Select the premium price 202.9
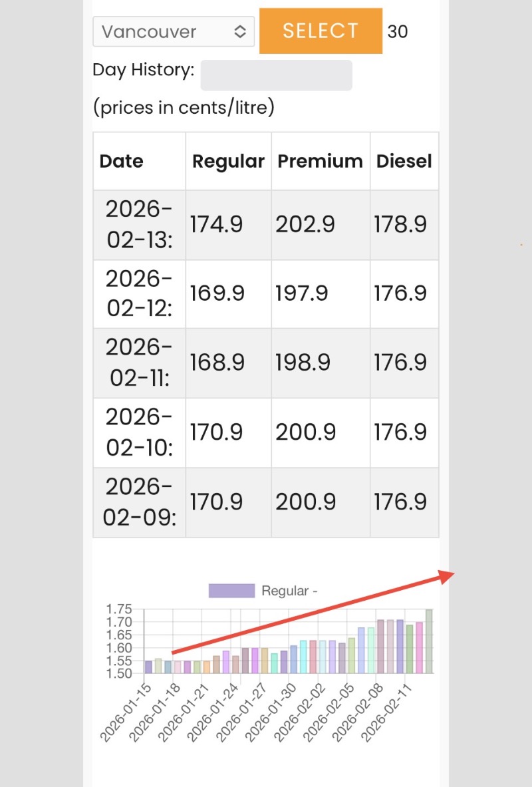 (305, 225)
